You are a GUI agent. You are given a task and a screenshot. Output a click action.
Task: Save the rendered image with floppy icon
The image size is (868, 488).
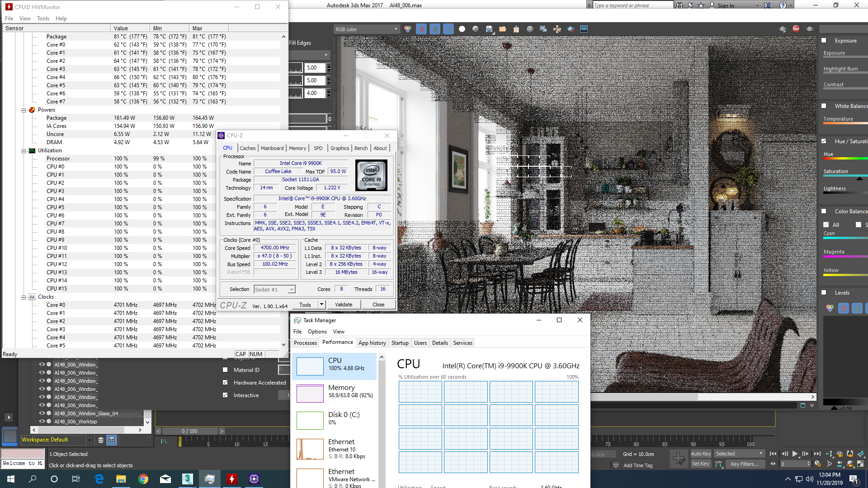pyautogui.click(x=489, y=29)
